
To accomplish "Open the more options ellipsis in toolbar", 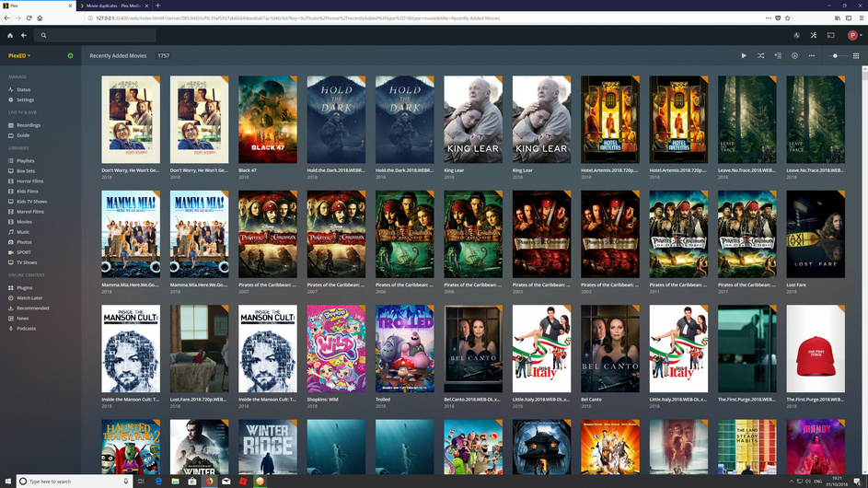I will 812,56.
